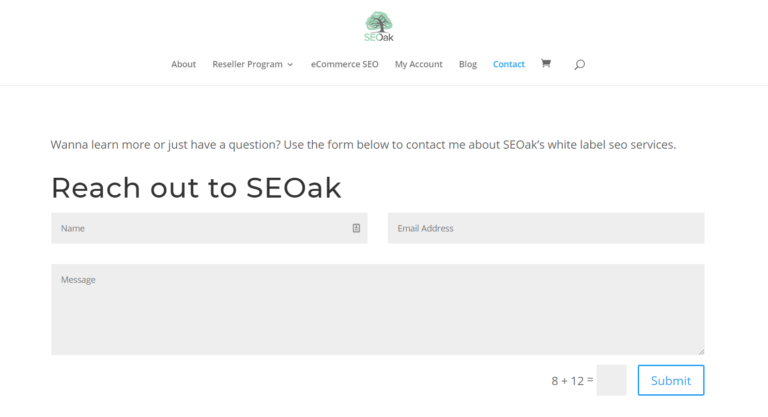Click into the Email Address field

545,228
